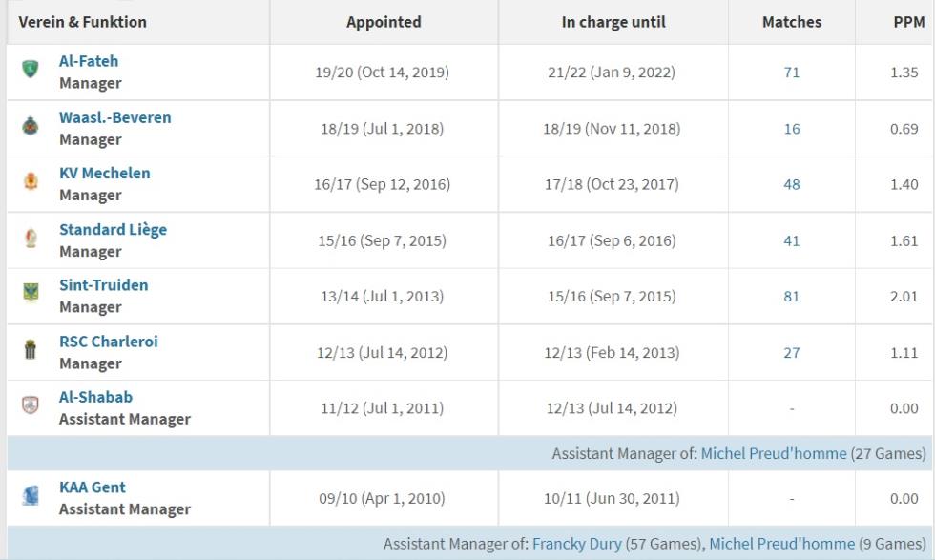The image size is (935, 560).
Task: Open Sint-Truiden's 81 matches link
Action: pos(791,297)
